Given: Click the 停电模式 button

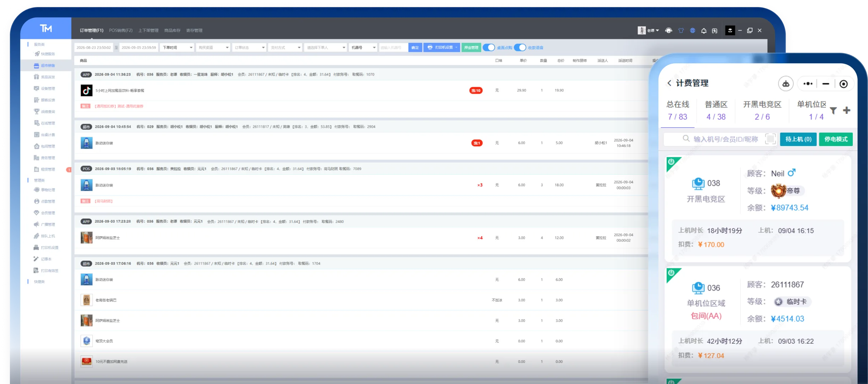Looking at the screenshot, I should tap(836, 139).
